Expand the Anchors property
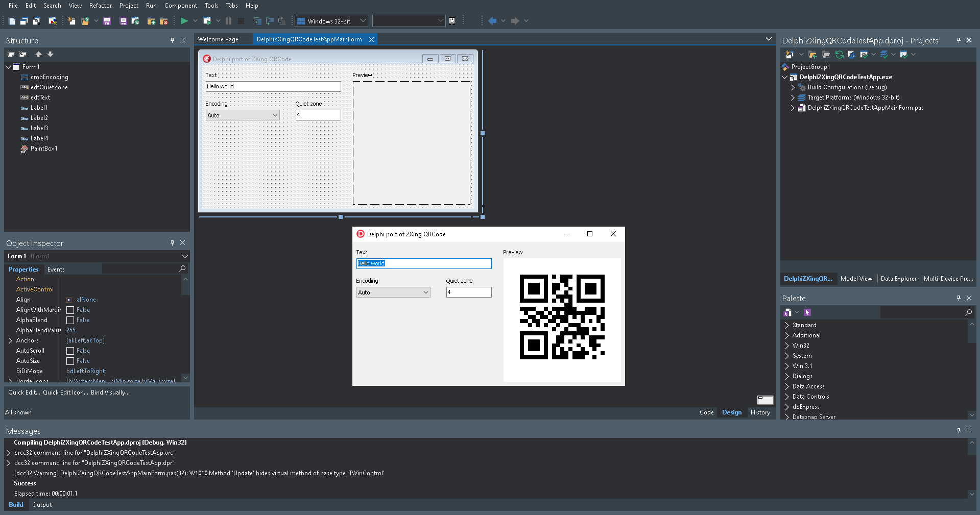 (10, 340)
